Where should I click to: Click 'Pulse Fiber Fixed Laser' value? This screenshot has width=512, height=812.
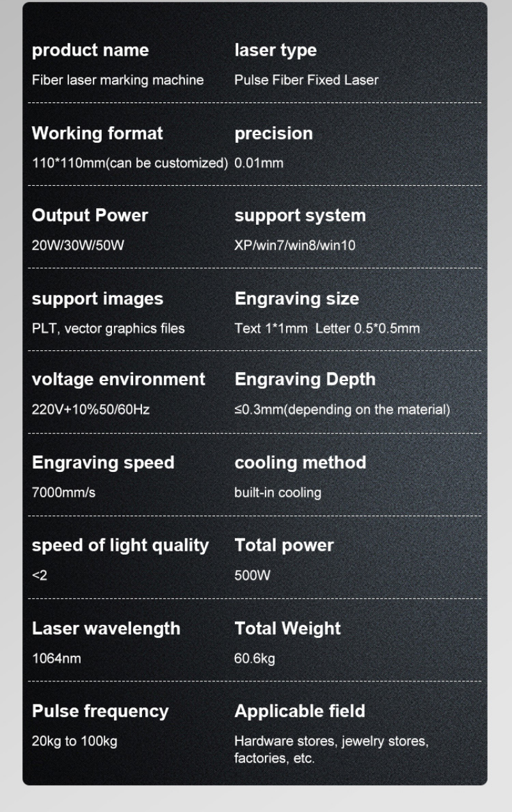pyautogui.click(x=306, y=80)
